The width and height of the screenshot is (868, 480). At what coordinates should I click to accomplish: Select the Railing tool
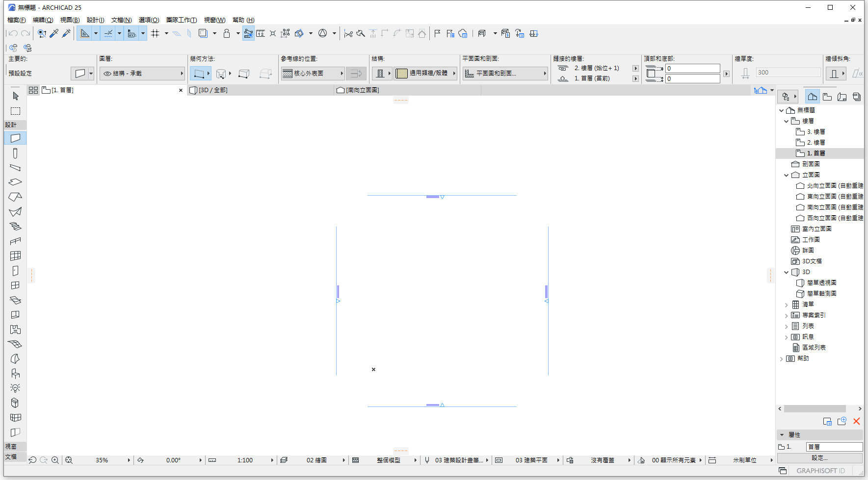click(15, 241)
